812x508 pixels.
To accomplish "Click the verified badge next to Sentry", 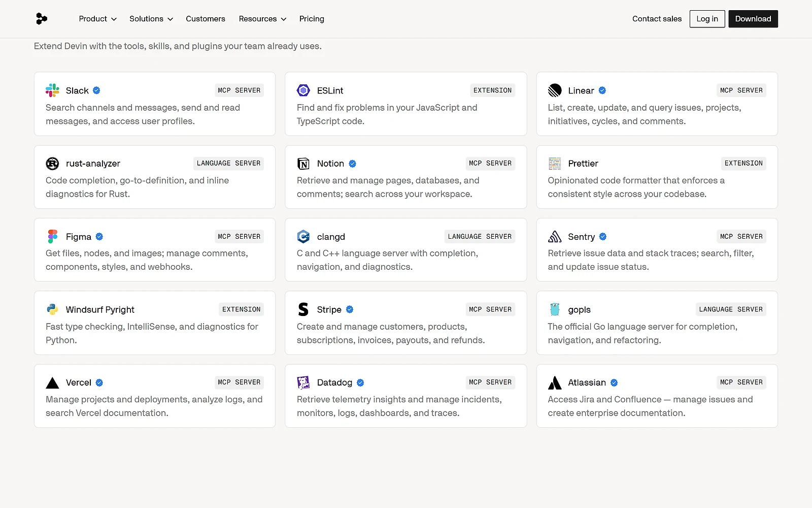I will pos(603,237).
